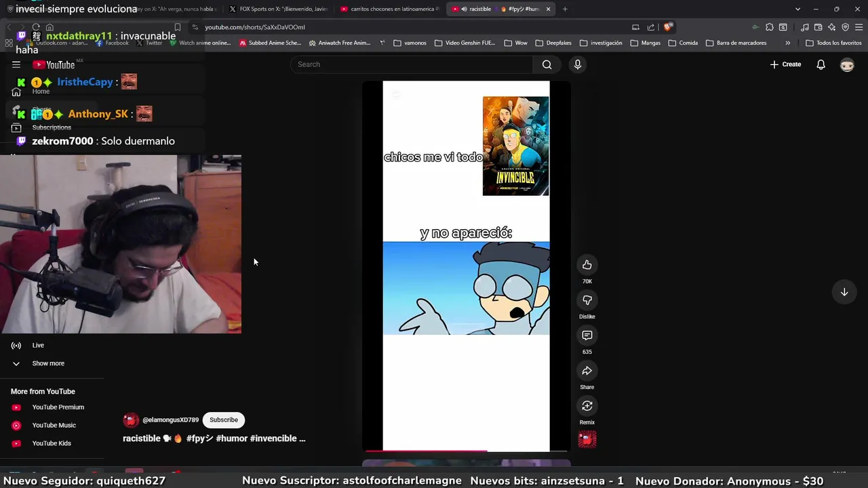Open Video Genshin FUE bookmark folder

click(465, 43)
